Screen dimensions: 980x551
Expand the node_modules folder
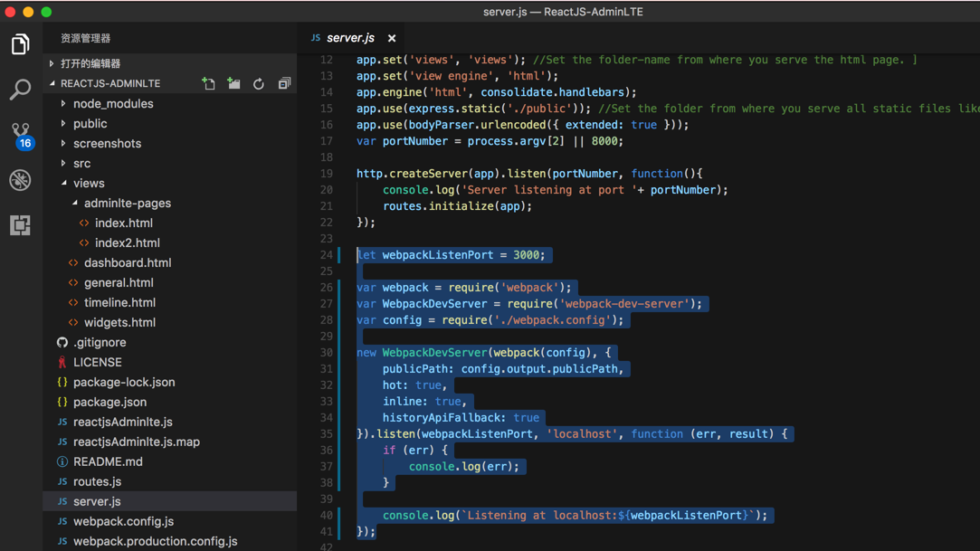pyautogui.click(x=112, y=103)
